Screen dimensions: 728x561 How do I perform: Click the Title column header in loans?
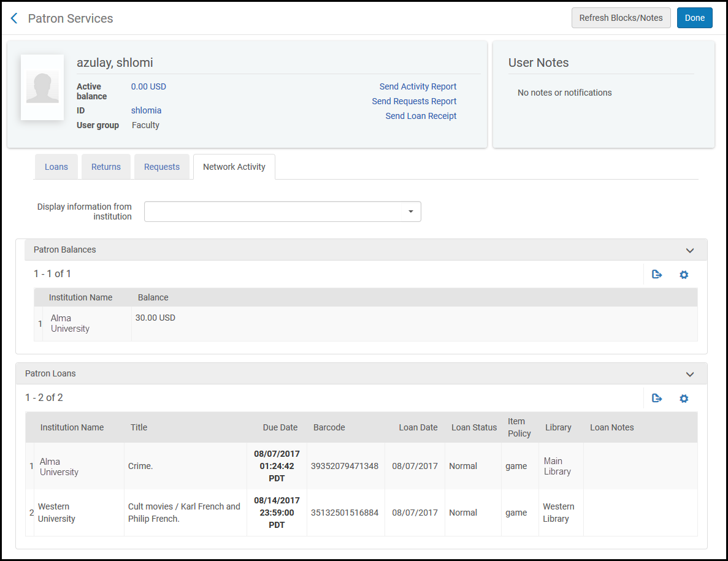(x=139, y=427)
